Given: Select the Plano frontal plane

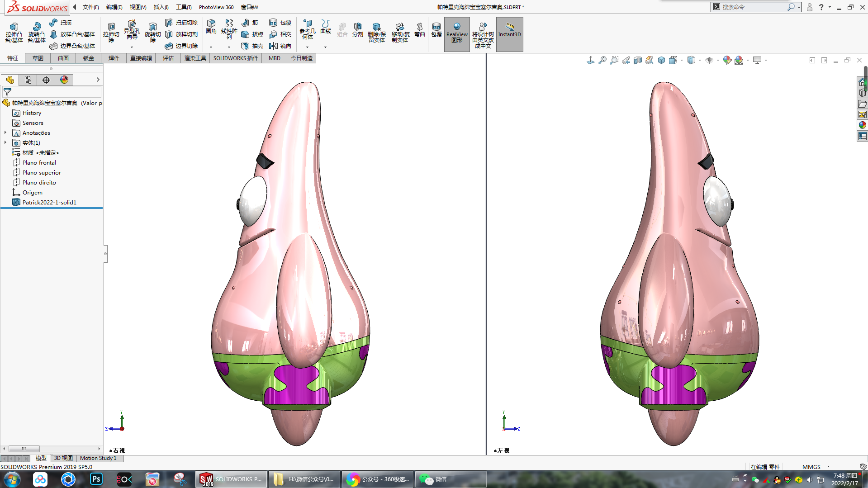Looking at the screenshot, I should click(x=39, y=162).
